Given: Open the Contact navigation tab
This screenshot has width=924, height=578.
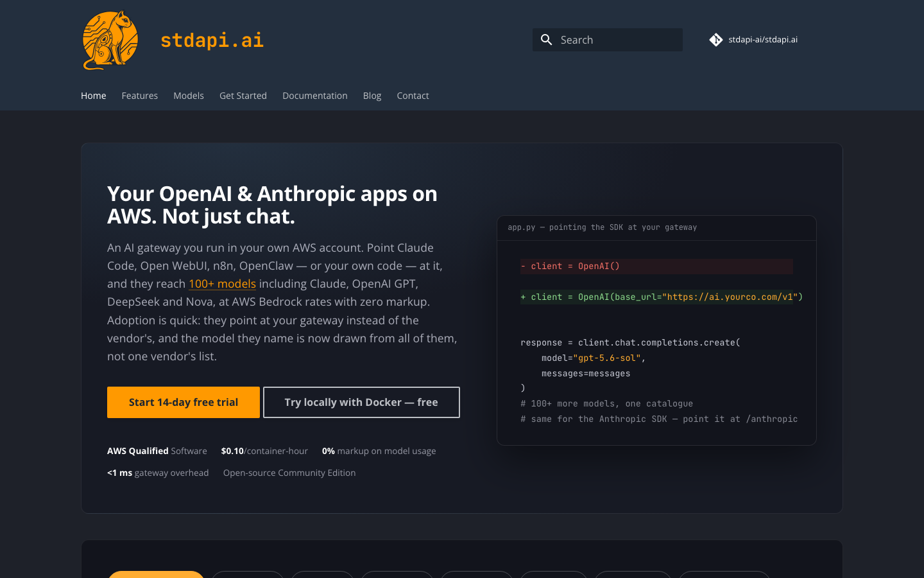Looking at the screenshot, I should click(413, 96).
